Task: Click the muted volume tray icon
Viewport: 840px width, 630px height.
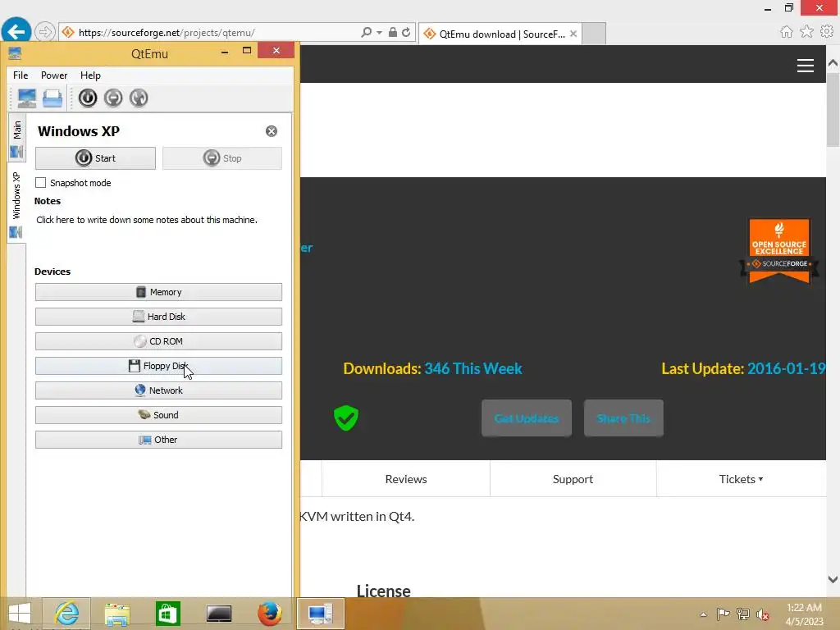Action: [762, 614]
